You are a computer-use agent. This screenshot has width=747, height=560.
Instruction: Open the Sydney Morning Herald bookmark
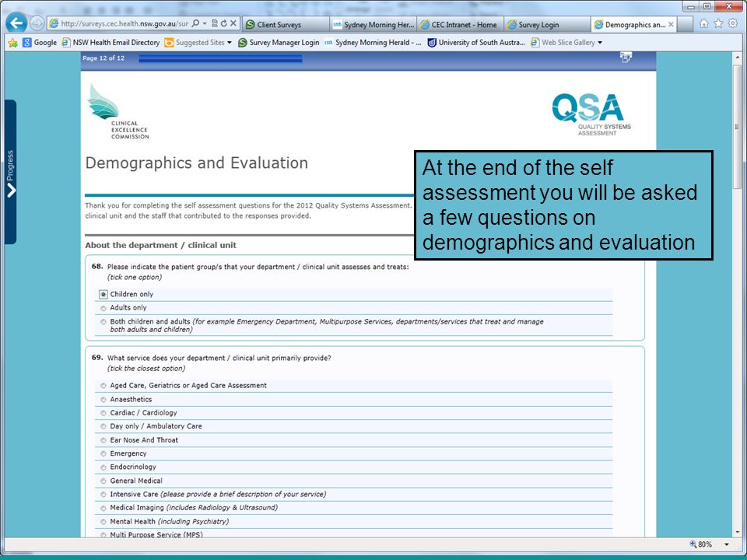point(373,42)
